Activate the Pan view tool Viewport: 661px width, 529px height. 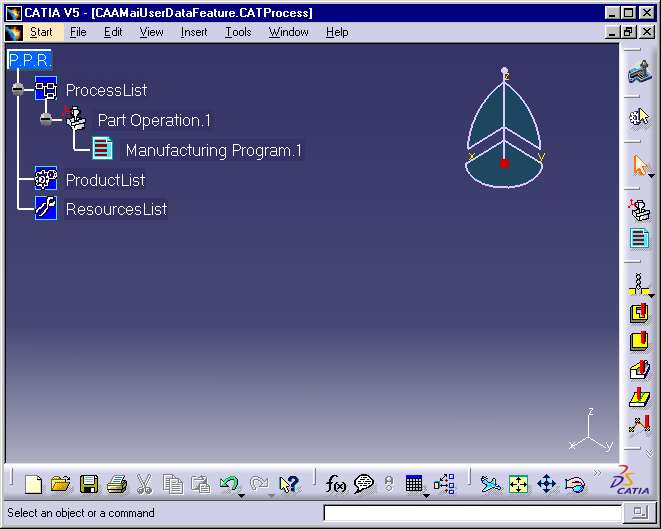click(546, 484)
